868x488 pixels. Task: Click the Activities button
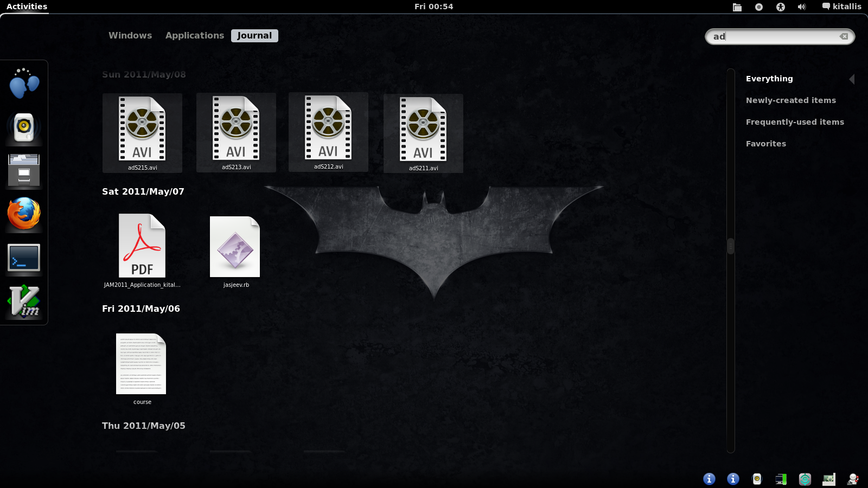click(x=27, y=7)
